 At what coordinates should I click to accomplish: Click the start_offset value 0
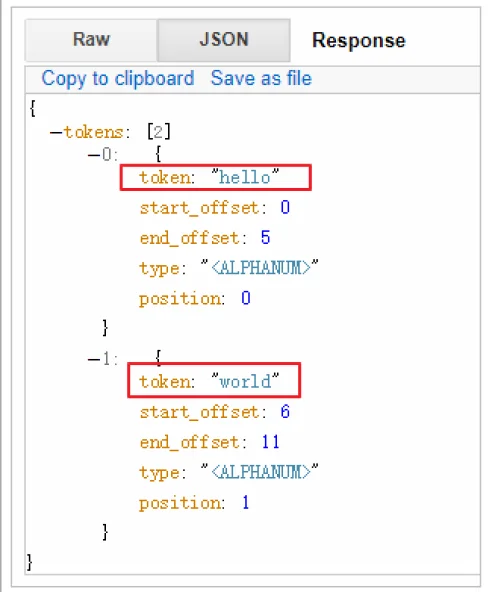(x=285, y=208)
